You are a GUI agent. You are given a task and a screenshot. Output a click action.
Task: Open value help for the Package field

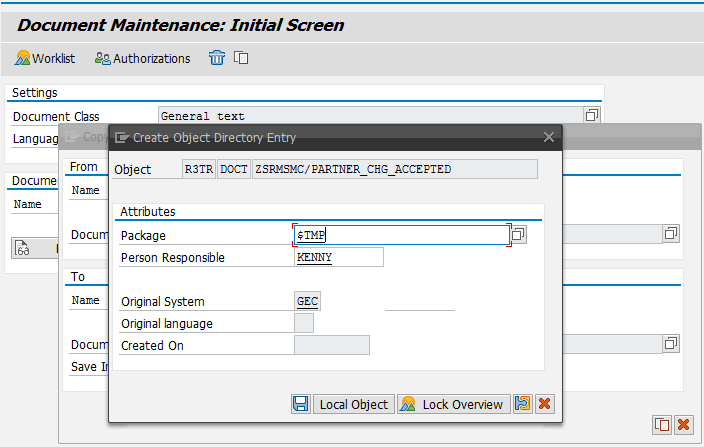[x=519, y=235]
